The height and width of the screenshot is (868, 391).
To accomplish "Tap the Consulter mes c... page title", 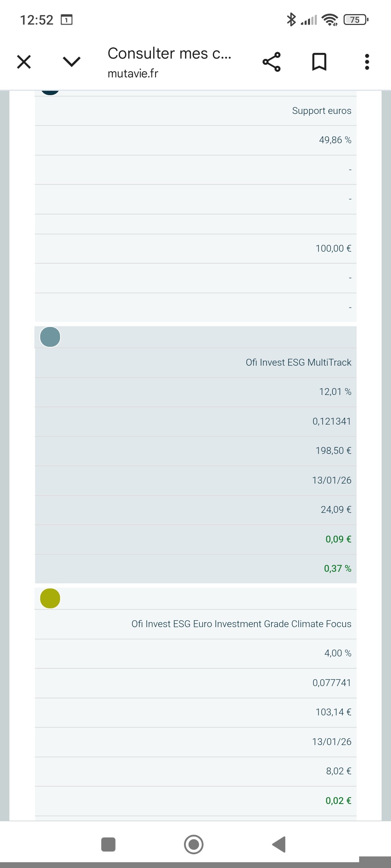I will click(x=169, y=54).
